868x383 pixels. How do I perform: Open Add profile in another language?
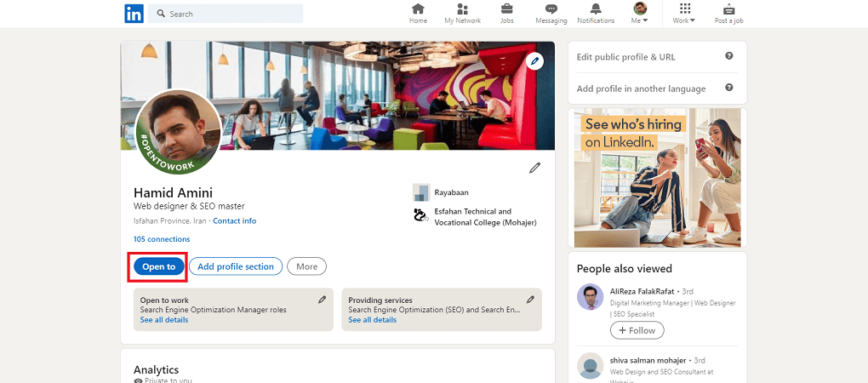pyautogui.click(x=641, y=89)
